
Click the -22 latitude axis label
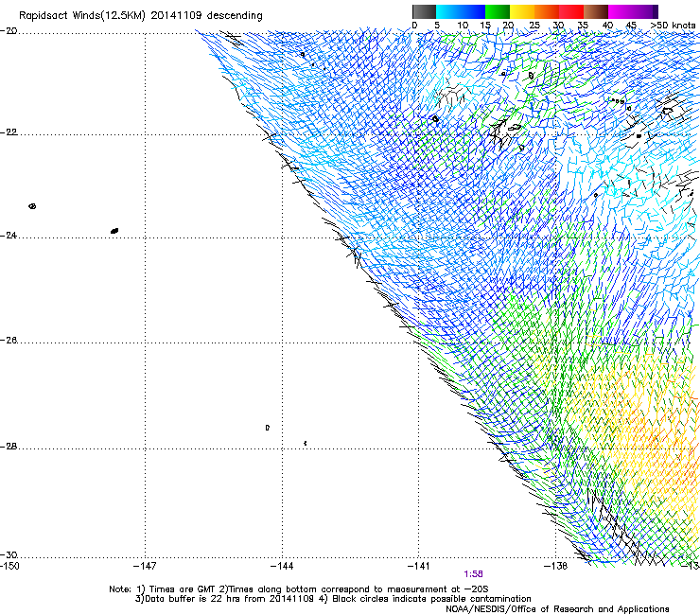tap(9, 132)
